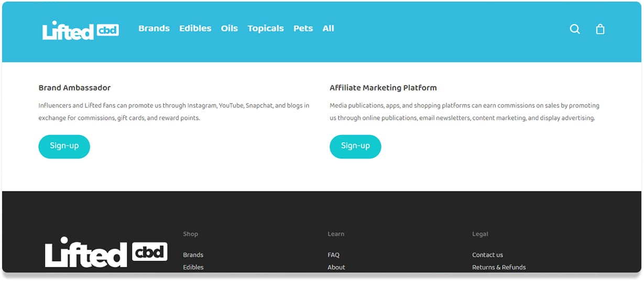This screenshot has height=294, width=644.
Task: Follow the footer Edibles link
Action: [x=193, y=267]
